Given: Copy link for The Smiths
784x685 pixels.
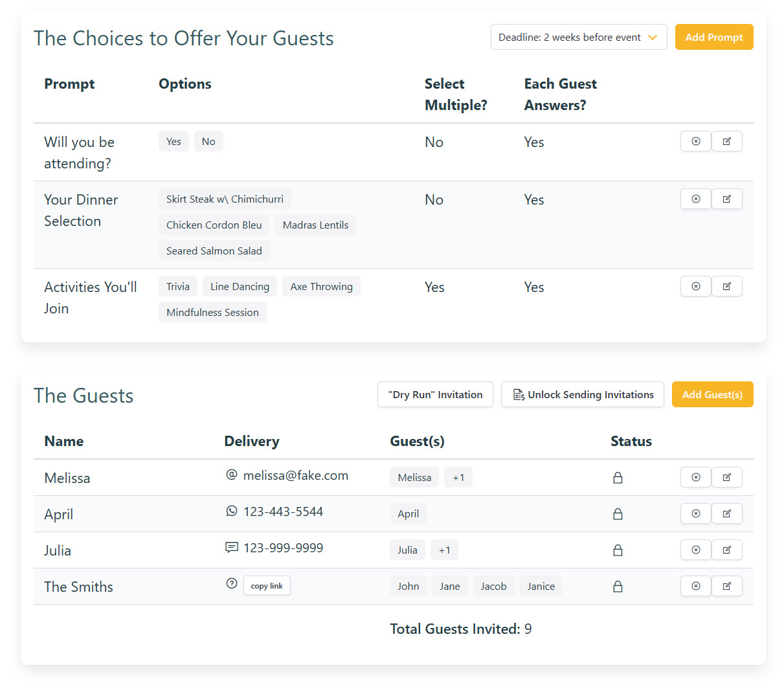Looking at the screenshot, I should [x=267, y=586].
